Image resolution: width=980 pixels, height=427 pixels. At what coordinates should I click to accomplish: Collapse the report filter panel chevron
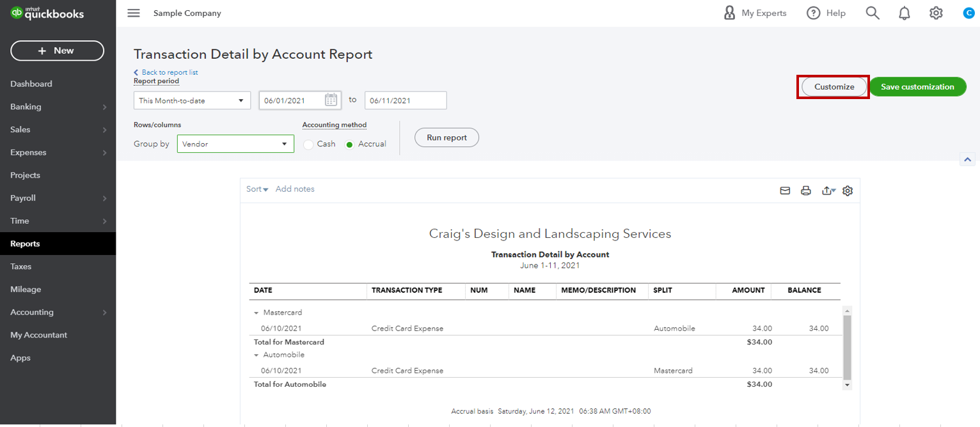click(x=967, y=159)
